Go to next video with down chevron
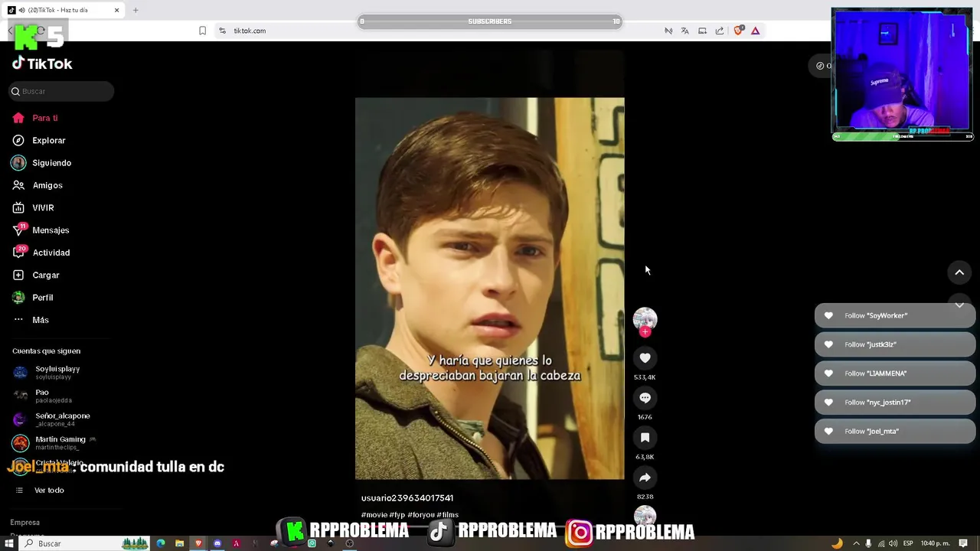Image resolution: width=980 pixels, height=551 pixels. pyautogui.click(x=959, y=305)
